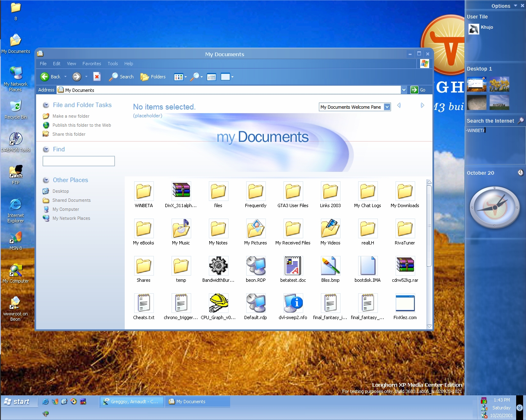Select the MSN 8 desktop icon
The height and width of the screenshot is (420, 526).
click(x=16, y=238)
